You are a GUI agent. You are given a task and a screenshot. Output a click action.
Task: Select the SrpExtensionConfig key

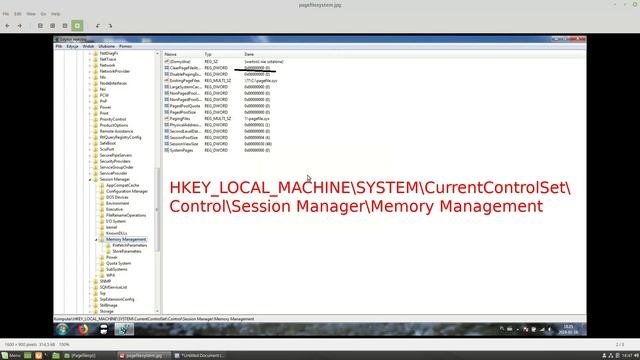(x=117, y=299)
